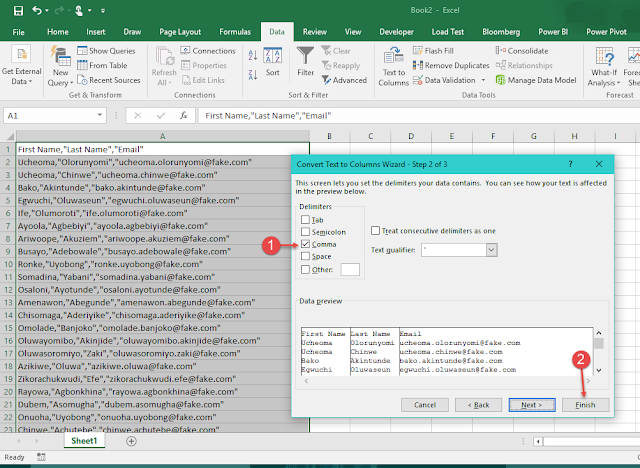Switch to the Page Layout tab
The width and height of the screenshot is (640, 468).
[x=180, y=32]
